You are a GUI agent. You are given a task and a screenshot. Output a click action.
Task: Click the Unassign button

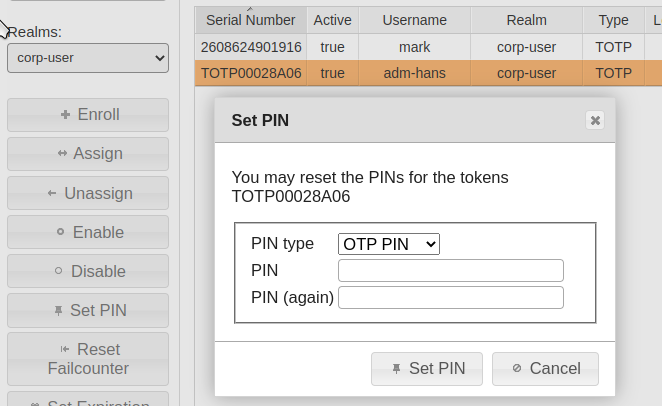[88, 193]
